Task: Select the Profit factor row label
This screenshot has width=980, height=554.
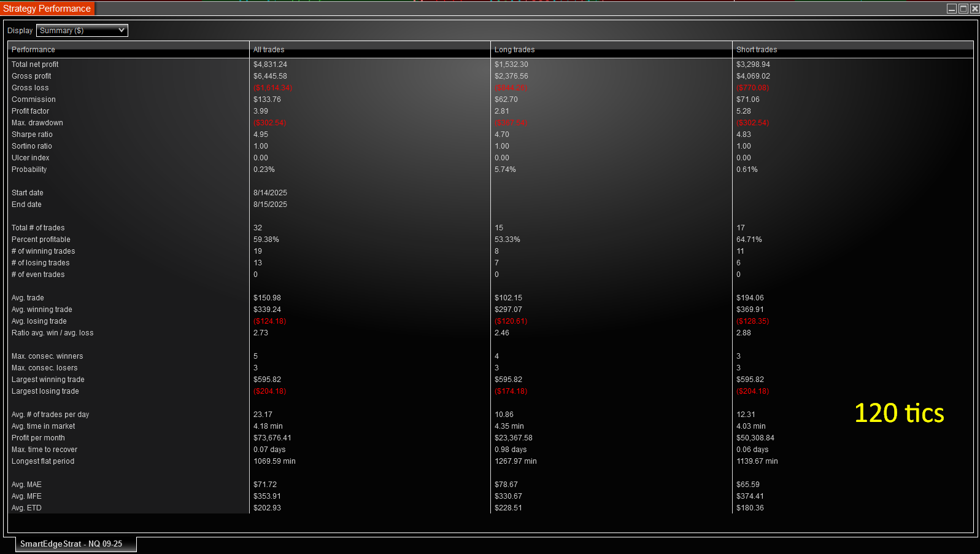Action: click(x=30, y=111)
